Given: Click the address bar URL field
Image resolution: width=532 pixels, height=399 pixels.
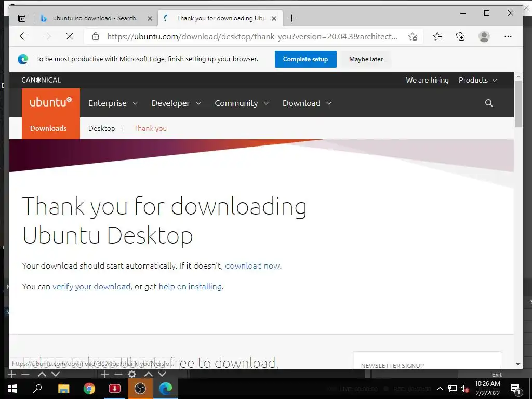Looking at the screenshot, I should [252, 37].
